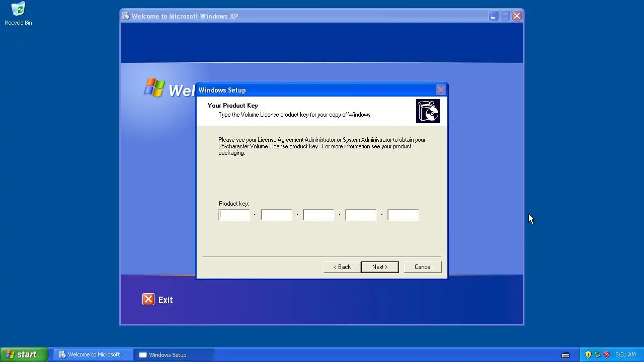Click the first product key field

(234, 215)
